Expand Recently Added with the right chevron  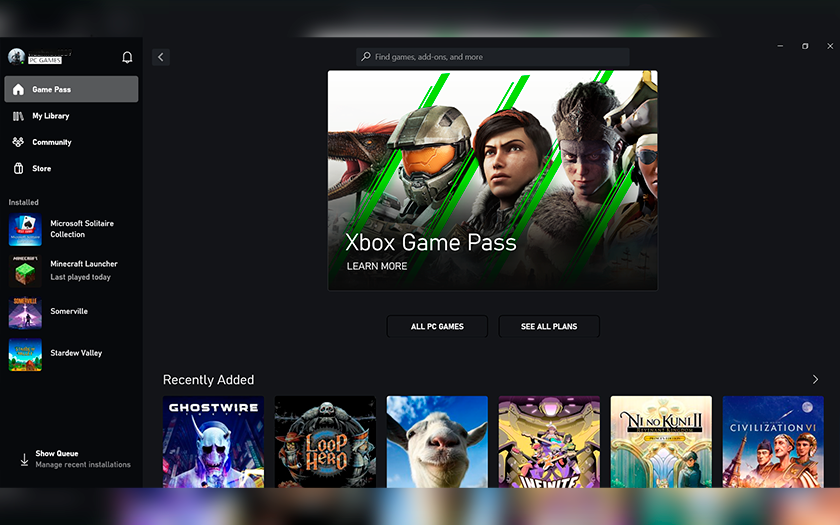815,380
